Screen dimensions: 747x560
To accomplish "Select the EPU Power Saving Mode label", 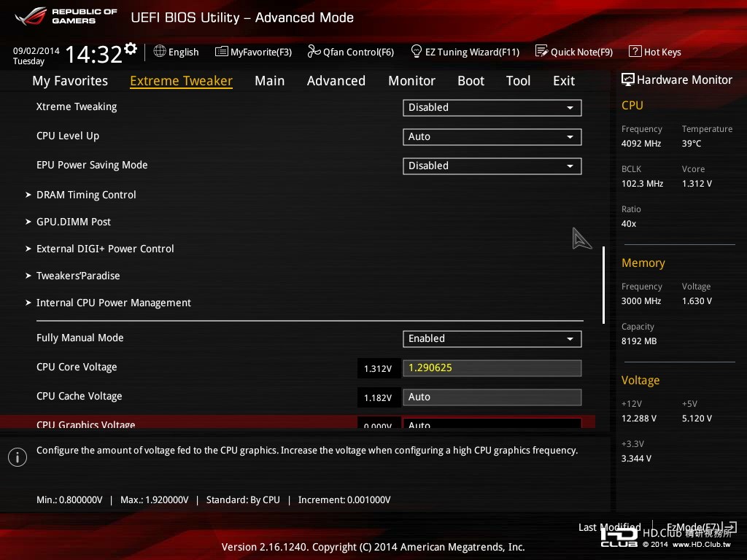I will [92, 165].
